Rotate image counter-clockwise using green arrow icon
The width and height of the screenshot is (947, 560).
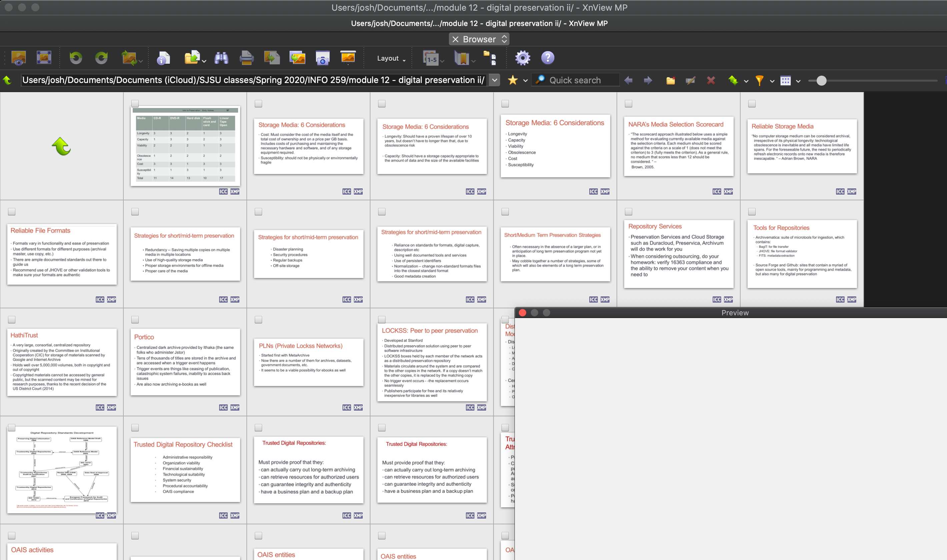click(x=75, y=58)
